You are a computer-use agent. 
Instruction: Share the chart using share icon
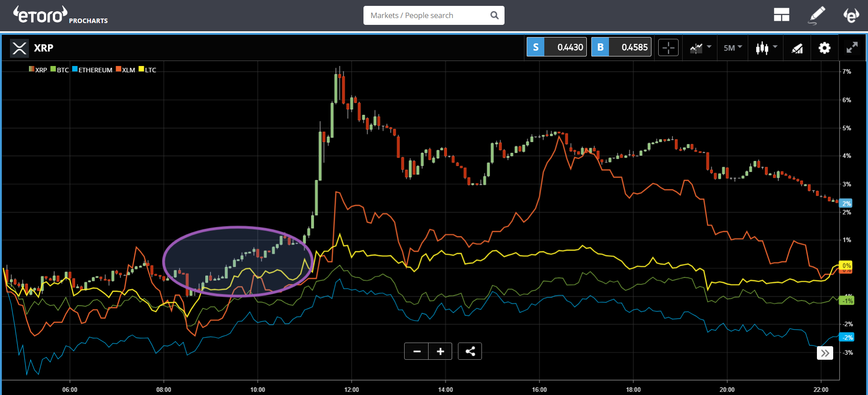coord(470,351)
